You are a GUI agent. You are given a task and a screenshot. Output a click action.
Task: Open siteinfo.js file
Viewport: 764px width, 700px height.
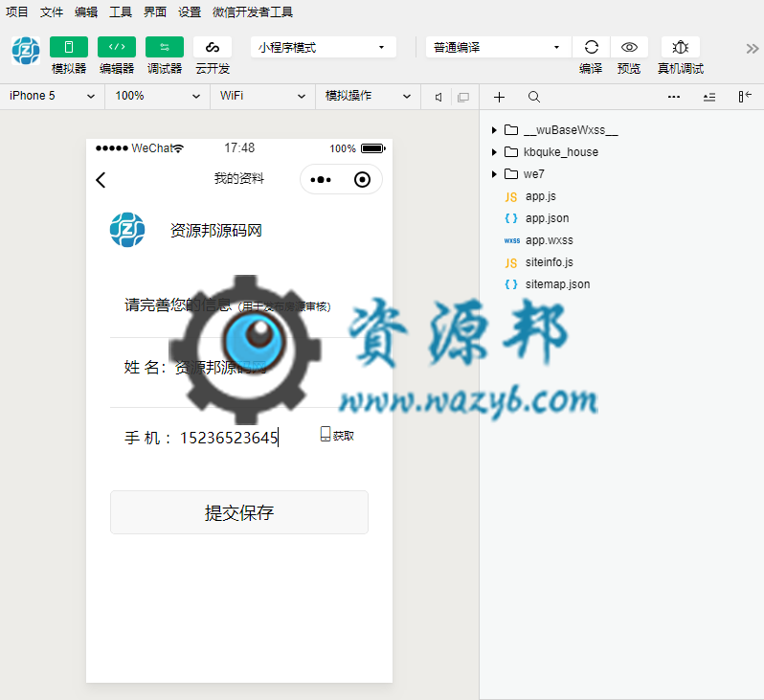[538, 262]
